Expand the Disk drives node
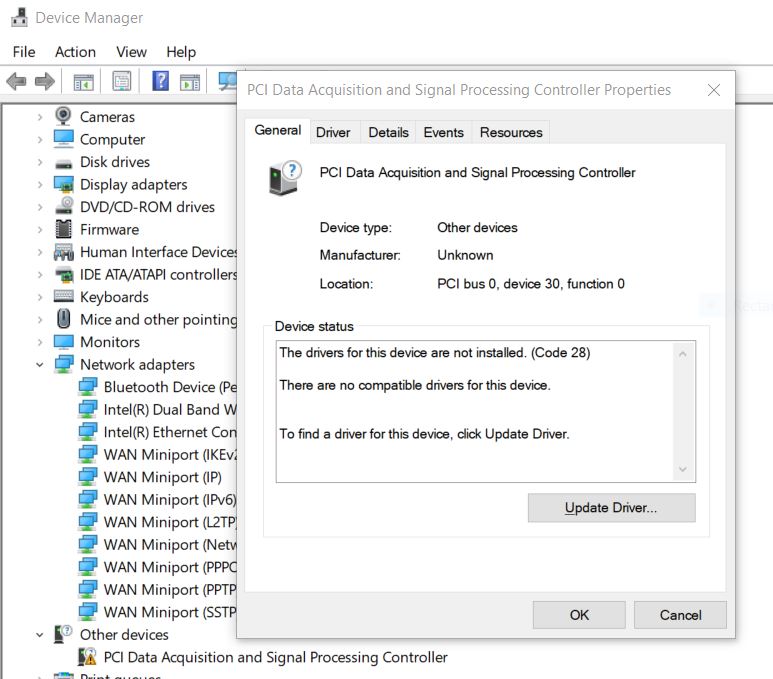Viewport: 773px width, 679px height. click(x=40, y=162)
